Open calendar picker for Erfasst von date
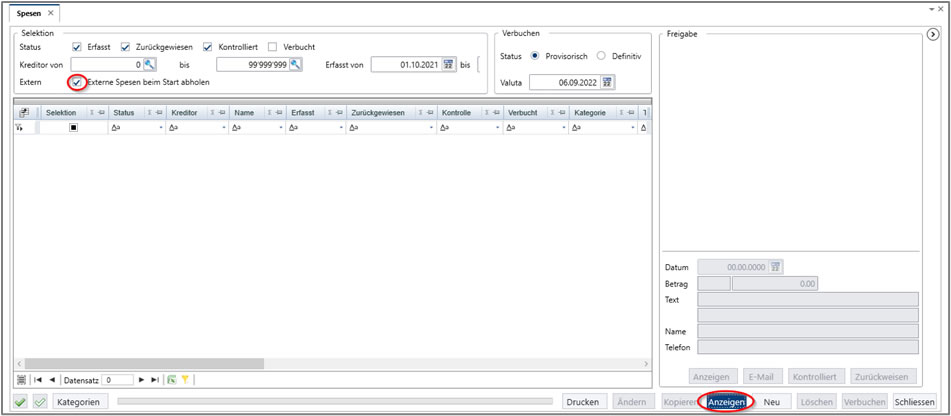The image size is (951, 416). click(449, 64)
